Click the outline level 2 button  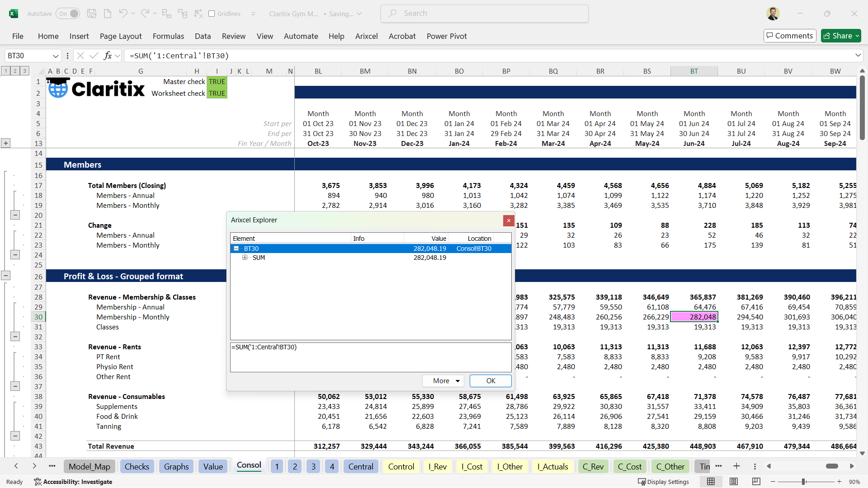15,71
